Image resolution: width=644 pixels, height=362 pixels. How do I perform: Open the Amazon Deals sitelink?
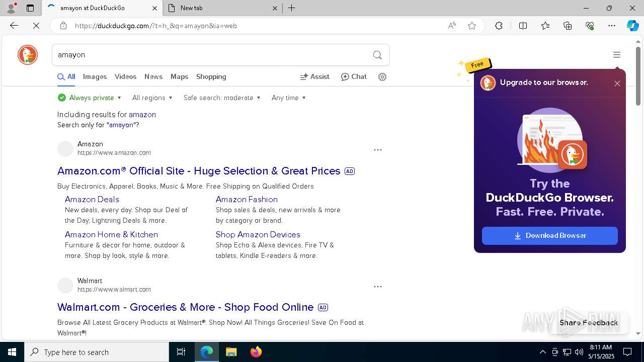[92, 200]
